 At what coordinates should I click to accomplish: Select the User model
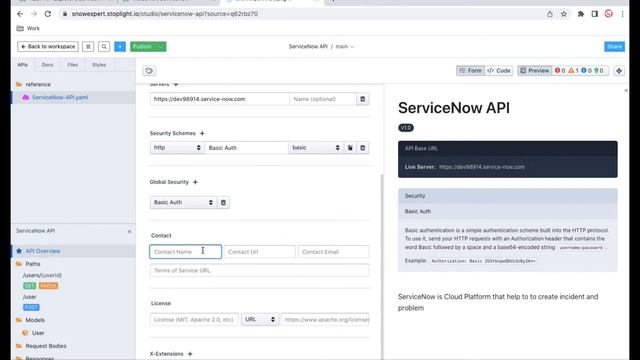pyautogui.click(x=34, y=333)
